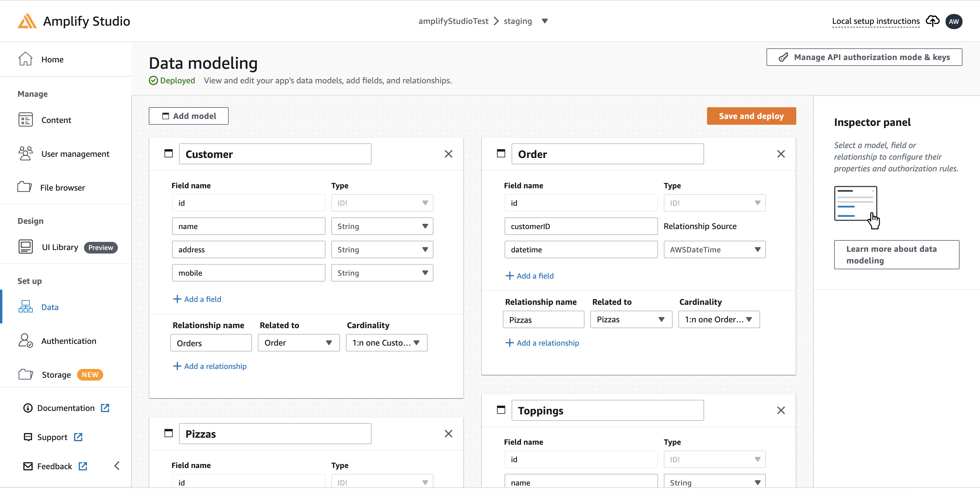Click the Feedback external link icon
Viewport: 980px width, 489px height.
point(83,466)
